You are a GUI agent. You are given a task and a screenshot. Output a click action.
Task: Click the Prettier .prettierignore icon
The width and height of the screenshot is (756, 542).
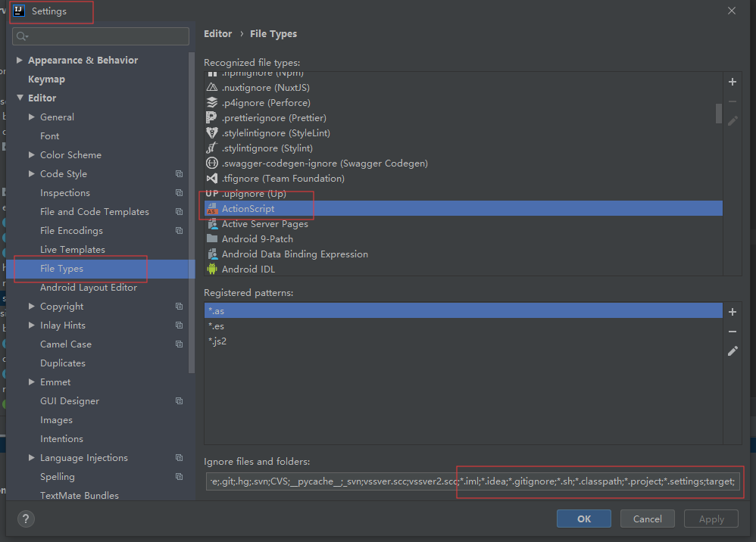(x=211, y=117)
